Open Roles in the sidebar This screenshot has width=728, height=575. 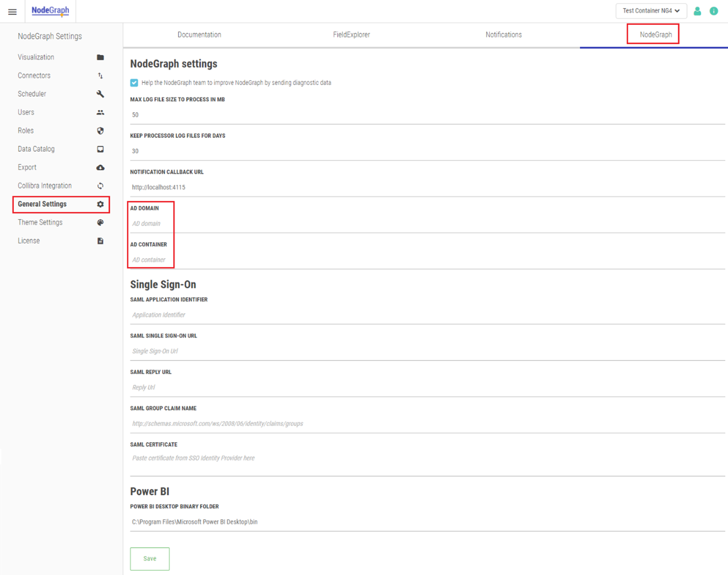coord(26,131)
